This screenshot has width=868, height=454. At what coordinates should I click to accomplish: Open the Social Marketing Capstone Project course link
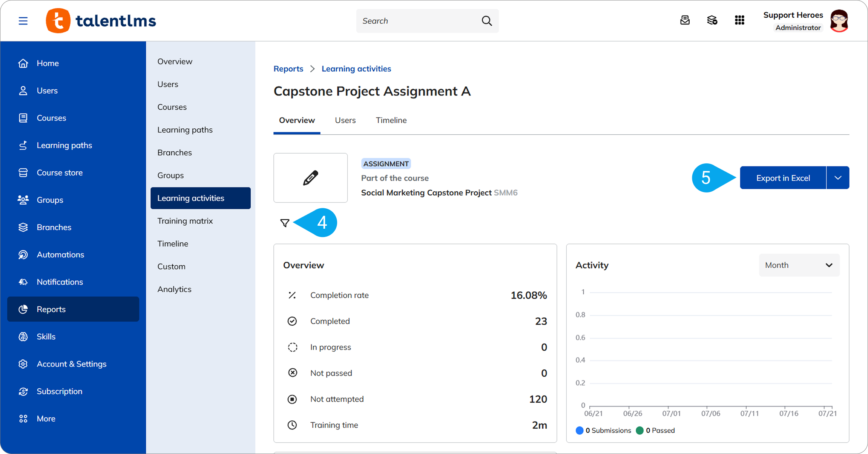coord(426,193)
